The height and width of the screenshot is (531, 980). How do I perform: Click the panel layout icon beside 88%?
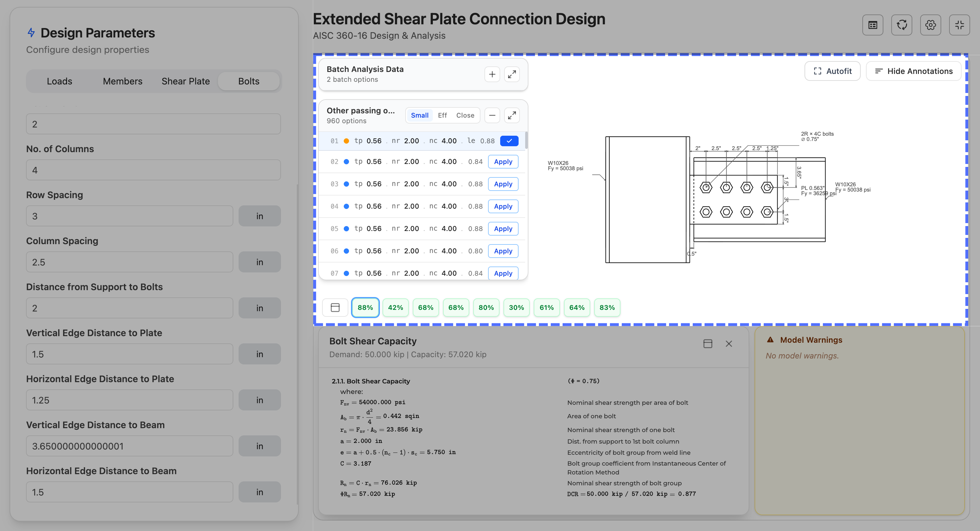[x=335, y=307]
